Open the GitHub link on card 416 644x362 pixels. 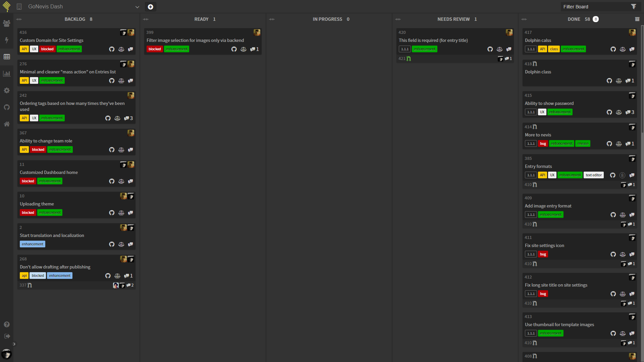coord(112,49)
